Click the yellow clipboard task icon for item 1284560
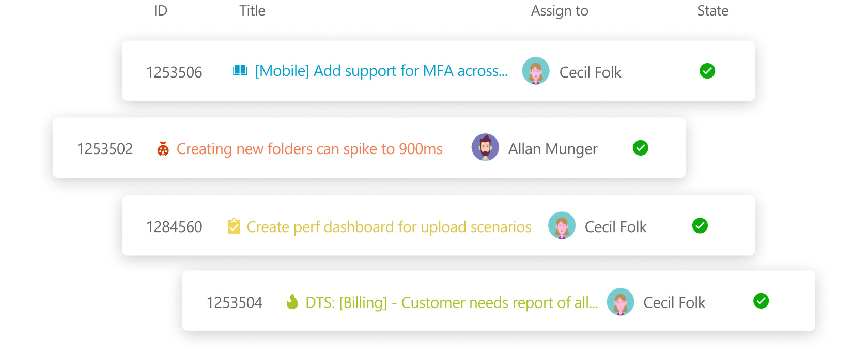The image size is (868, 352). [234, 226]
